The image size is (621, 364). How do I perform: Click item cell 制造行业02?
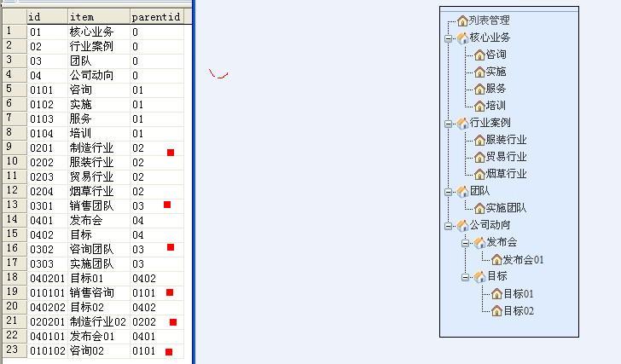coord(99,321)
